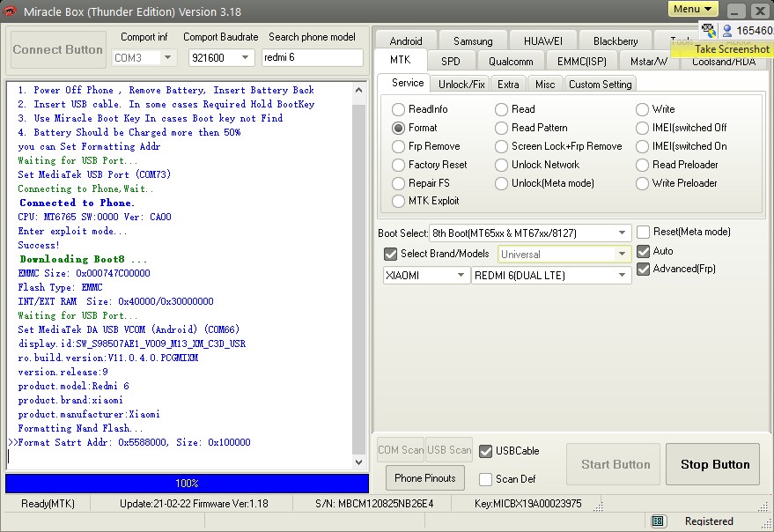This screenshot has height=532, width=774.
Task: Click the Registered status text
Action: [709, 521]
